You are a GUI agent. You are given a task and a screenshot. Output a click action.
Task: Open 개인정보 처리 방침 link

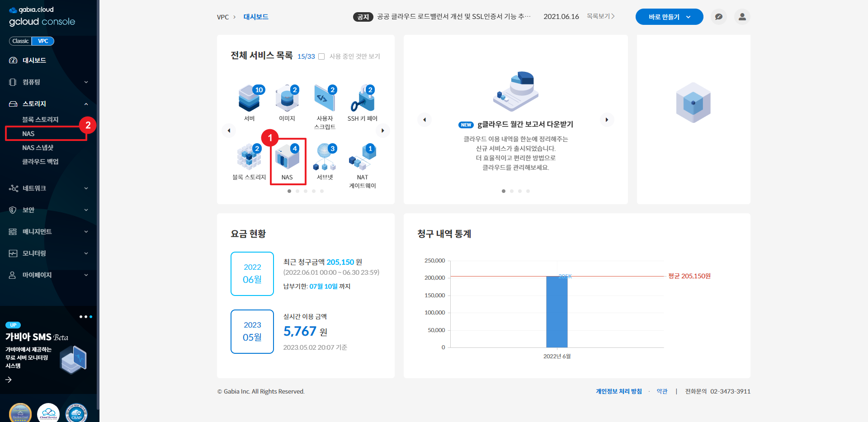(x=618, y=391)
